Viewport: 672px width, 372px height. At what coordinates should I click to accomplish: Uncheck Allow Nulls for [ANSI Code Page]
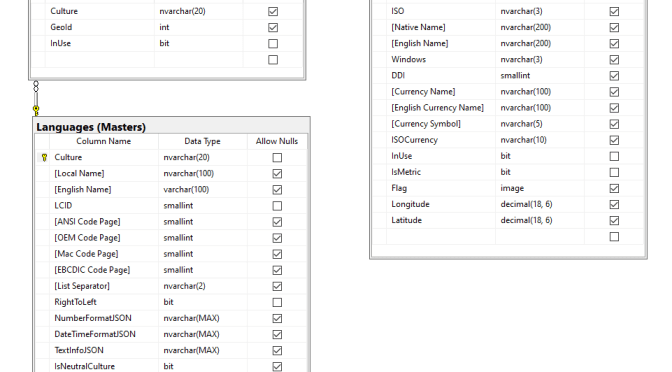coord(277,222)
